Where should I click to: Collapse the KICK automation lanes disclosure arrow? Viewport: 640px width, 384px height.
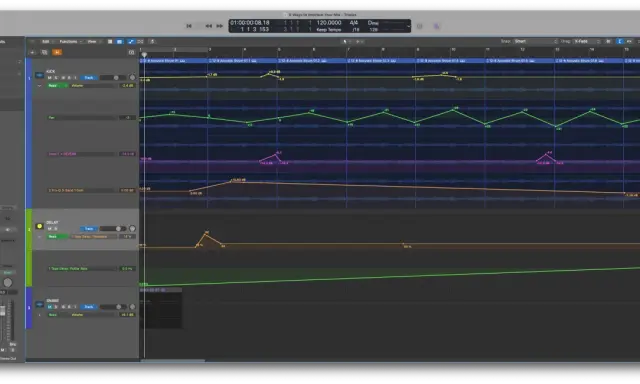tap(40, 86)
